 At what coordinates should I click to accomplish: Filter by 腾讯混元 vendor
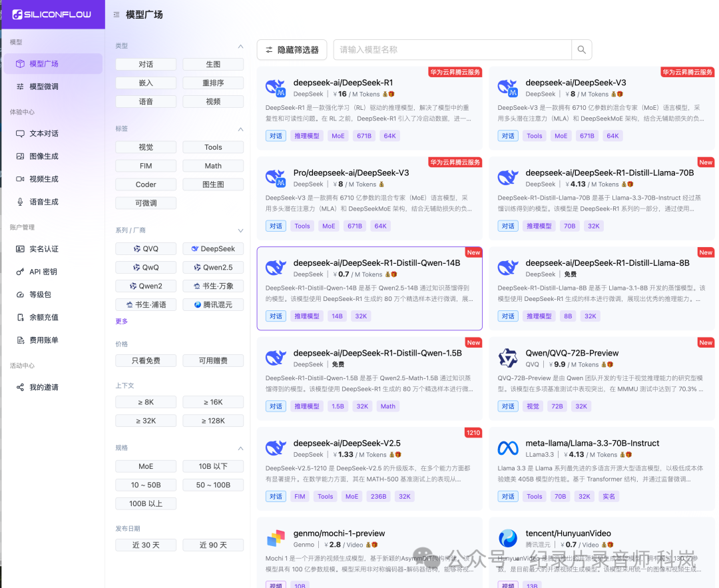tap(213, 304)
